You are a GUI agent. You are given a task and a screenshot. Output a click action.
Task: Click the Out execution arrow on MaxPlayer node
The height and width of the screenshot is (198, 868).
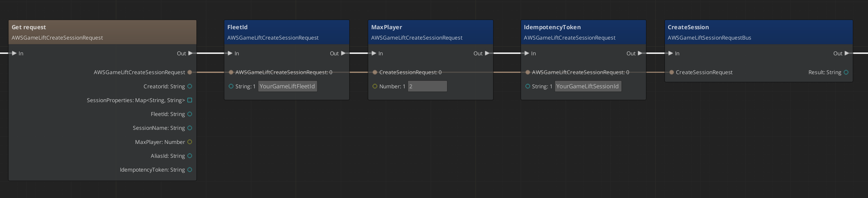(x=487, y=53)
